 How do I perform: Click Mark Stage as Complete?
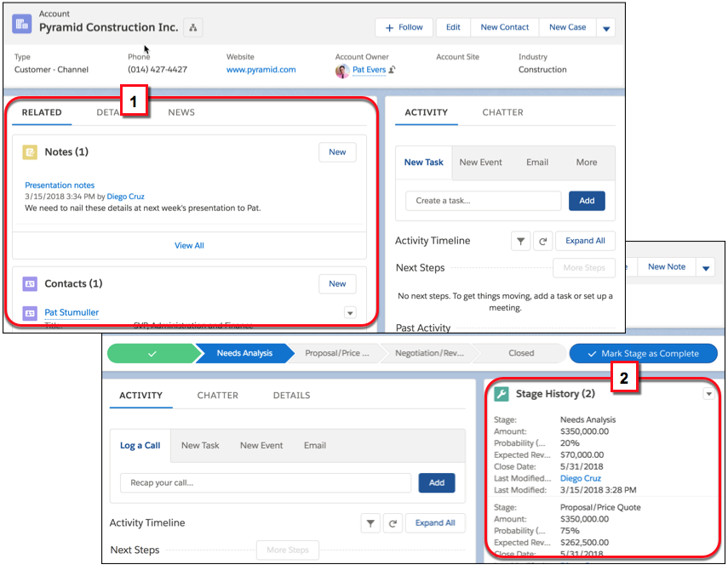[644, 354]
